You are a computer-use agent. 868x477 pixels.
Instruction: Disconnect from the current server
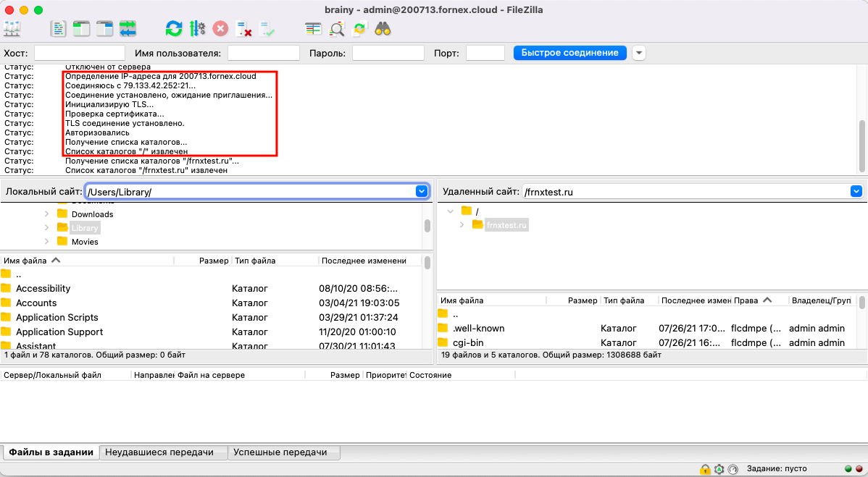tap(243, 29)
